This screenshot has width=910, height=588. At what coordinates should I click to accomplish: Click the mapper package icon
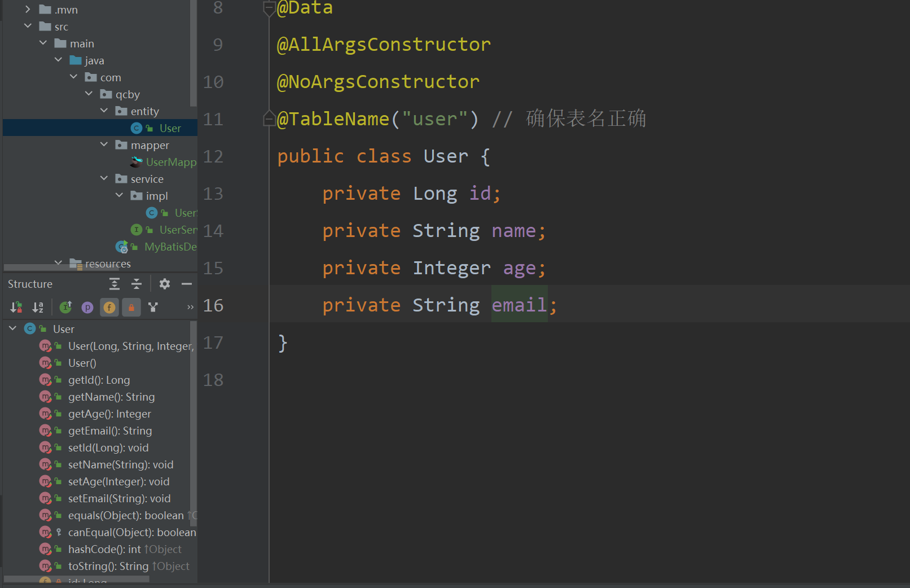click(x=121, y=145)
